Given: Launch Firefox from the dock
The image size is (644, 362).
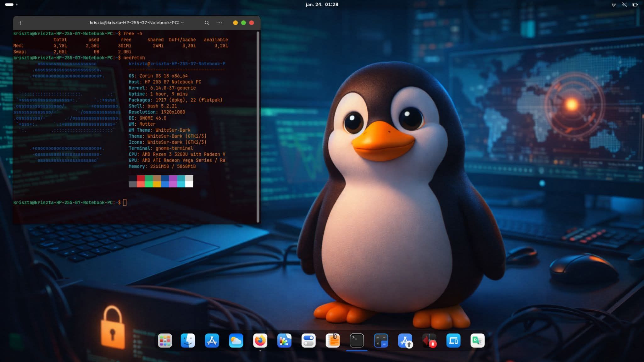Looking at the screenshot, I should [x=260, y=341].
